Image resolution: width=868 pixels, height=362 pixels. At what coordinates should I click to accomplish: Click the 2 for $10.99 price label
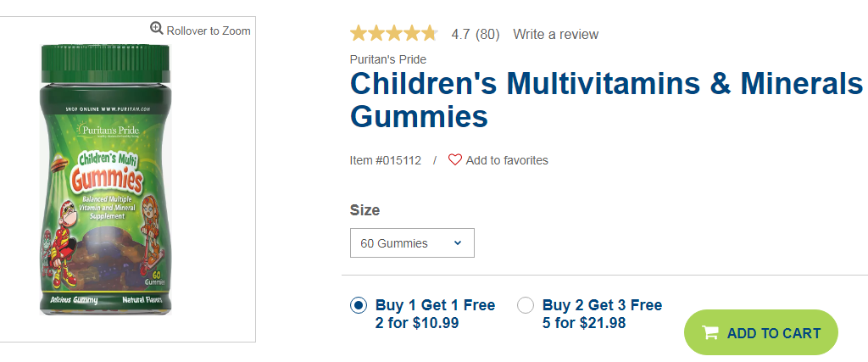tap(417, 323)
